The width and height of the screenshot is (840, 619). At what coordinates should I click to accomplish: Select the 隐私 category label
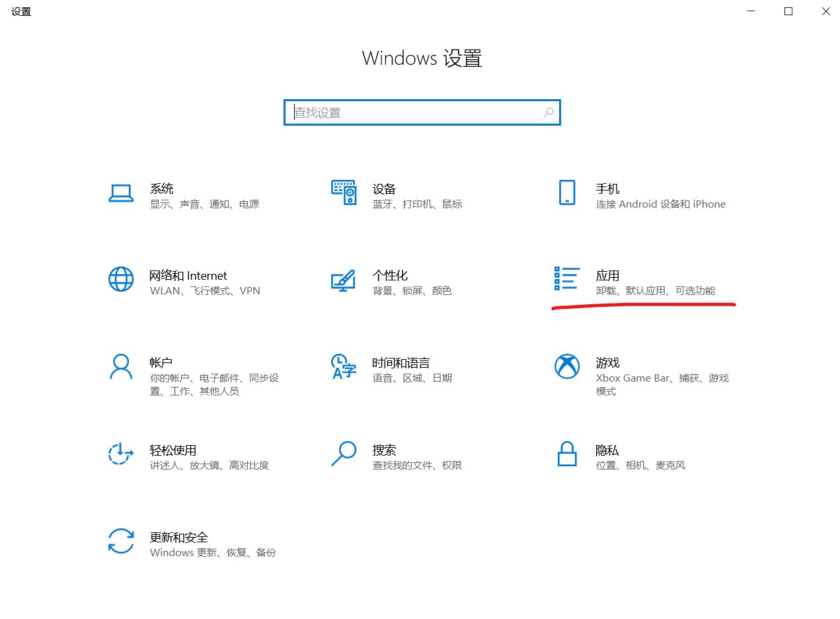(x=607, y=450)
